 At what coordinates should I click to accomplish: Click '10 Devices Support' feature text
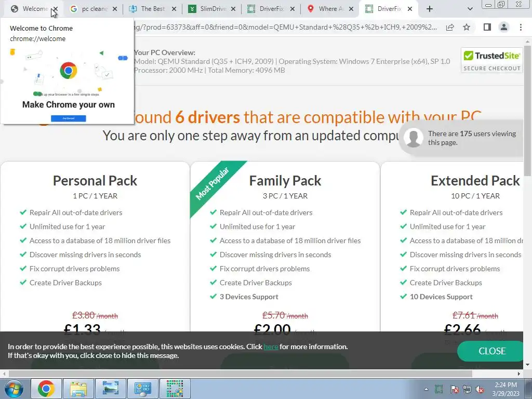pos(441,297)
